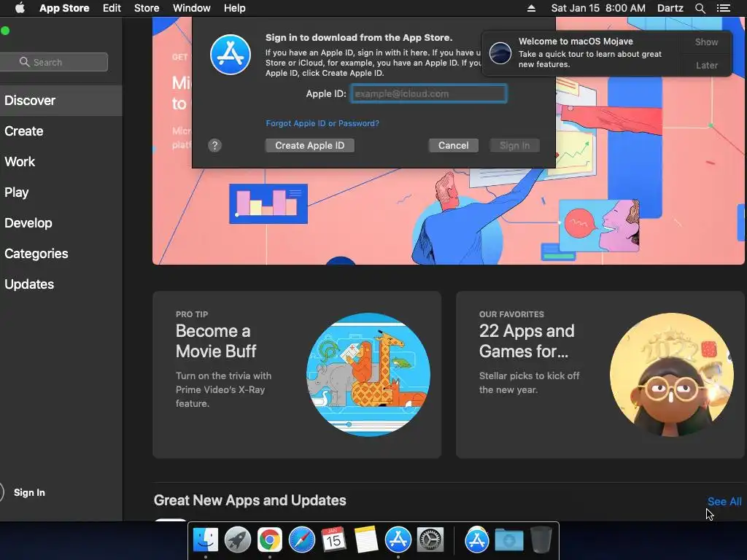Click the account avatar beside Sign In
The height and width of the screenshot is (560, 747).
tap(1, 492)
